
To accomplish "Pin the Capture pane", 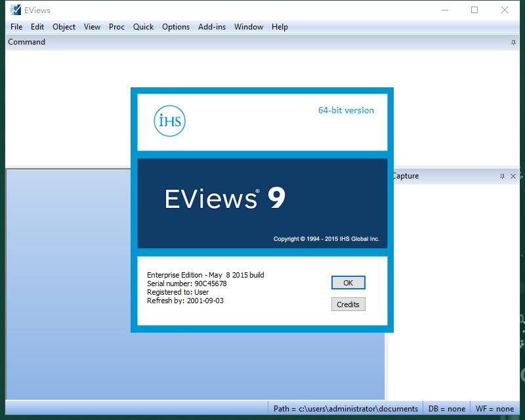I will (x=502, y=176).
